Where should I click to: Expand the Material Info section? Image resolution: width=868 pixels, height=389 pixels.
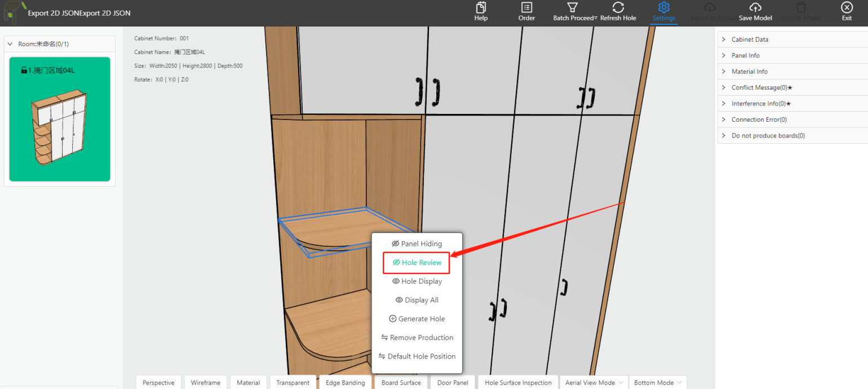[x=792, y=72]
